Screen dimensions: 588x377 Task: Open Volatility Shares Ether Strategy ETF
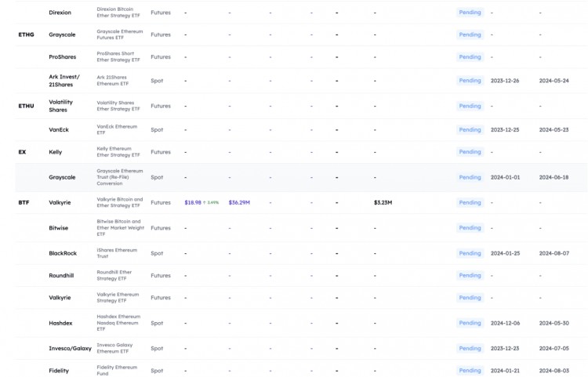point(118,106)
